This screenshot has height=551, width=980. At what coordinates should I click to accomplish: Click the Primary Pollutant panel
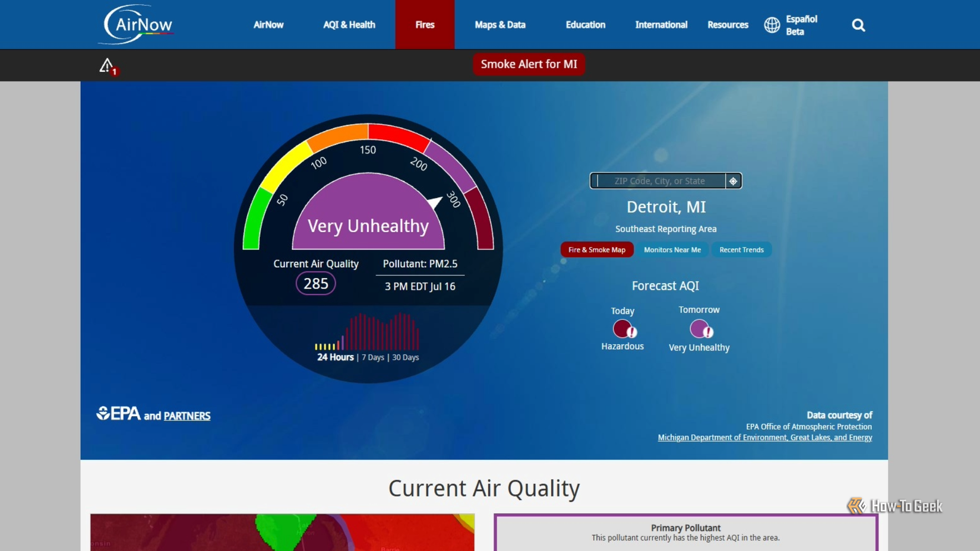[685, 533]
